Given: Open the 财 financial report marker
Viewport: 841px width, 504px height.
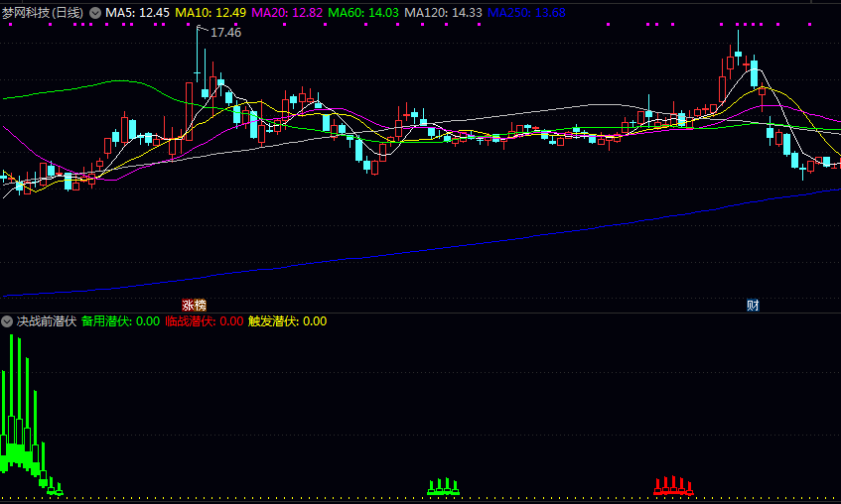Looking at the screenshot, I should point(753,306).
